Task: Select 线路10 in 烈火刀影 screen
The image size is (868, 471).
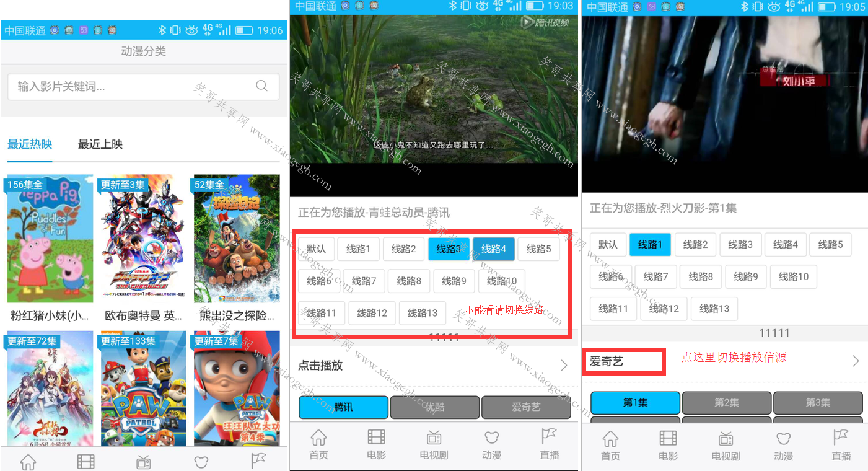Action: click(794, 277)
